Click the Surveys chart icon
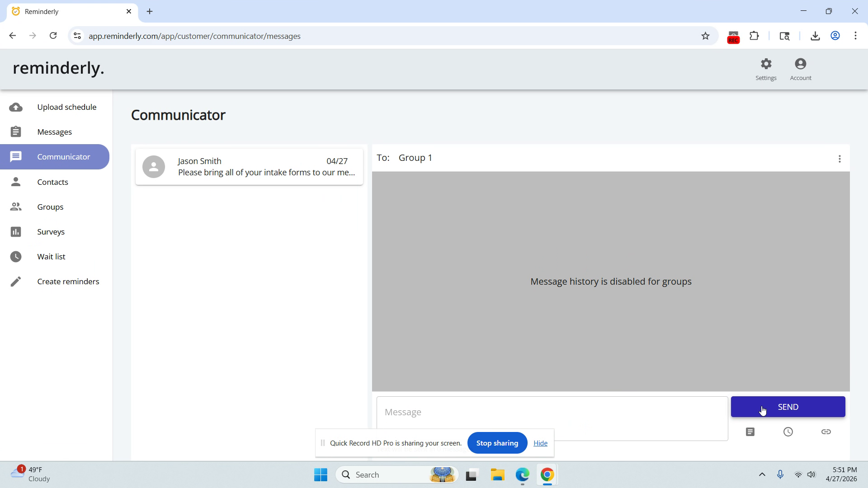Screen dimensions: 868x488 click(16, 232)
